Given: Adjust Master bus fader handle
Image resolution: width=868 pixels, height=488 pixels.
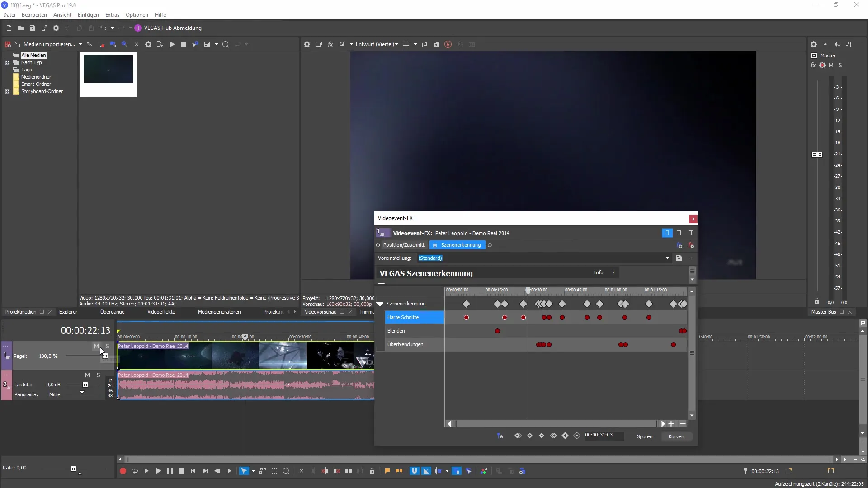Looking at the screenshot, I should coord(817,155).
